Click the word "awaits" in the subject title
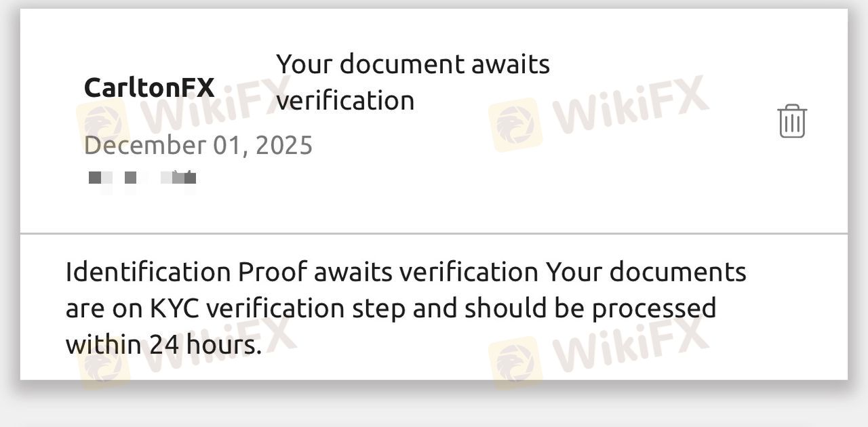 (507, 64)
